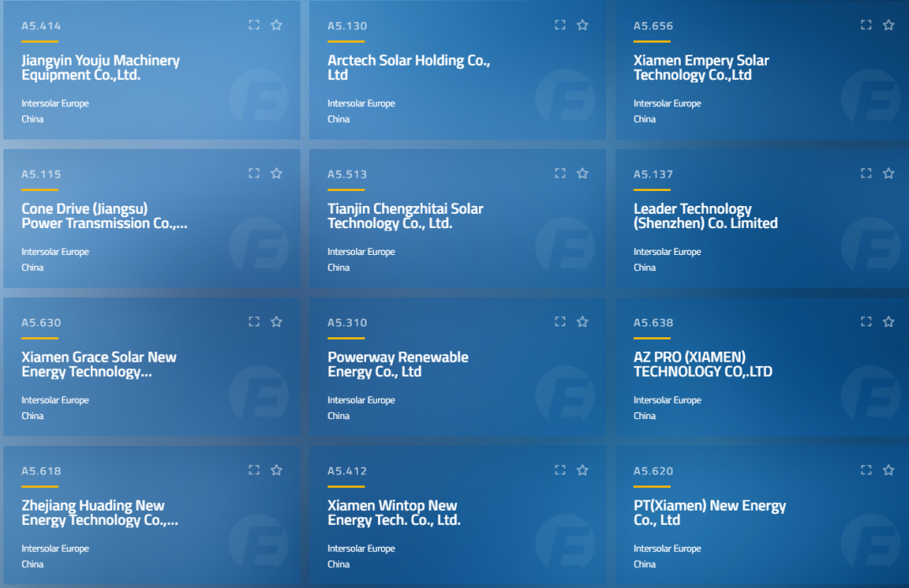Select booth number A5.115
This screenshot has width=909, height=588.
[x=41, y=174]
